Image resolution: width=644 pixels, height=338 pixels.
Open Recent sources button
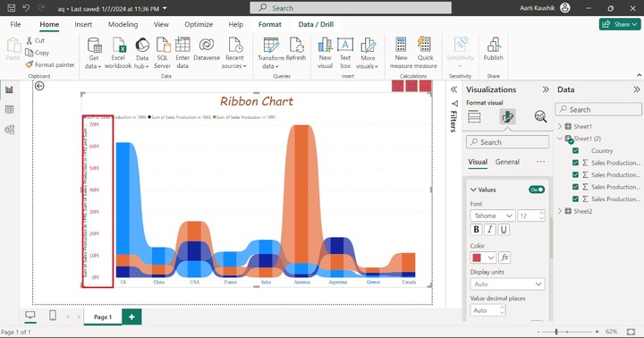click(234, 53)
